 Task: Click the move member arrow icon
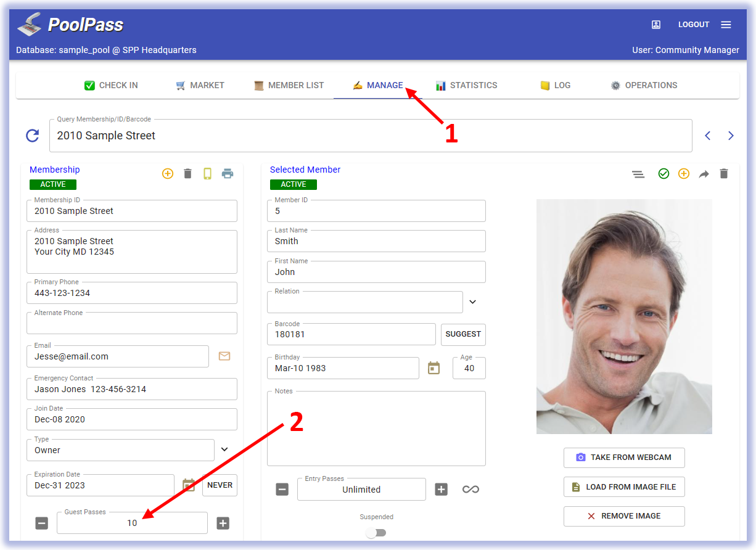point(704,174)
